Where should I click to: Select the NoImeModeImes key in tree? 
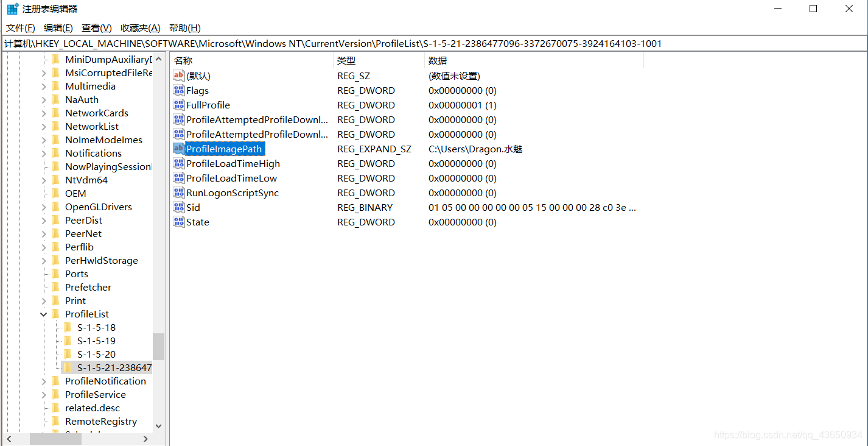click(x=104, y=140)
